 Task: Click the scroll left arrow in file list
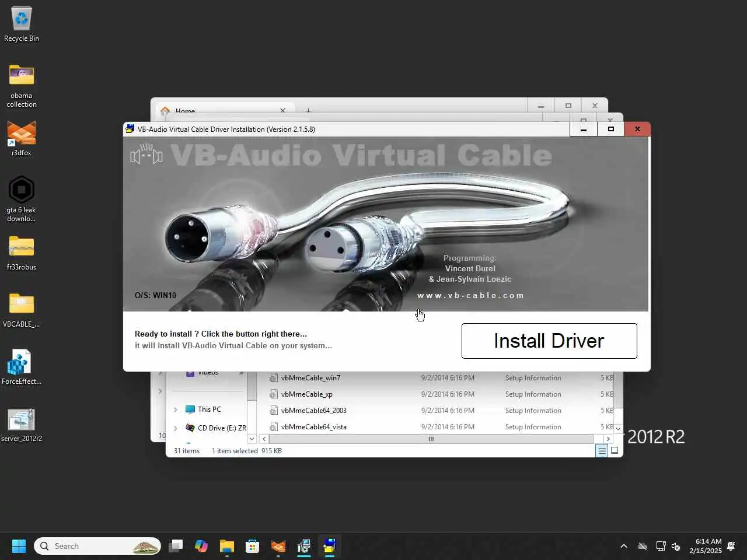click(x=264, y=439)
